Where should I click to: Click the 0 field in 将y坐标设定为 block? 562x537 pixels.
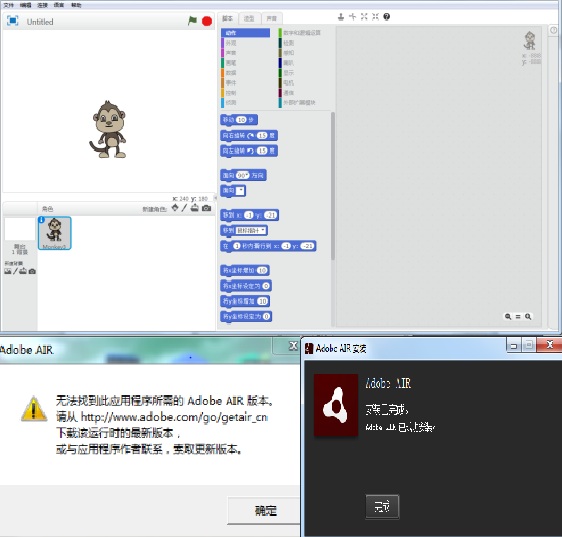(x=266, y=317)
